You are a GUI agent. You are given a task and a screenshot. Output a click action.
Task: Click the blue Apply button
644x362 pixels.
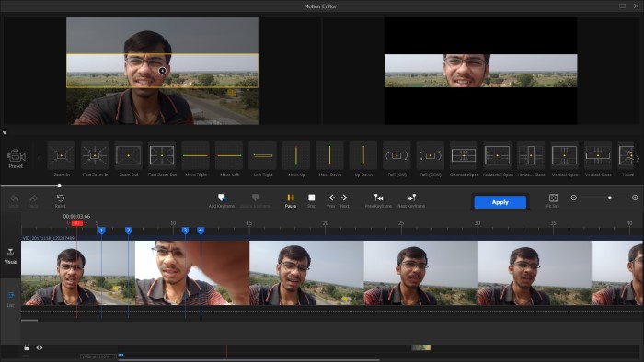pyautogui.click(x=500, y=202)
